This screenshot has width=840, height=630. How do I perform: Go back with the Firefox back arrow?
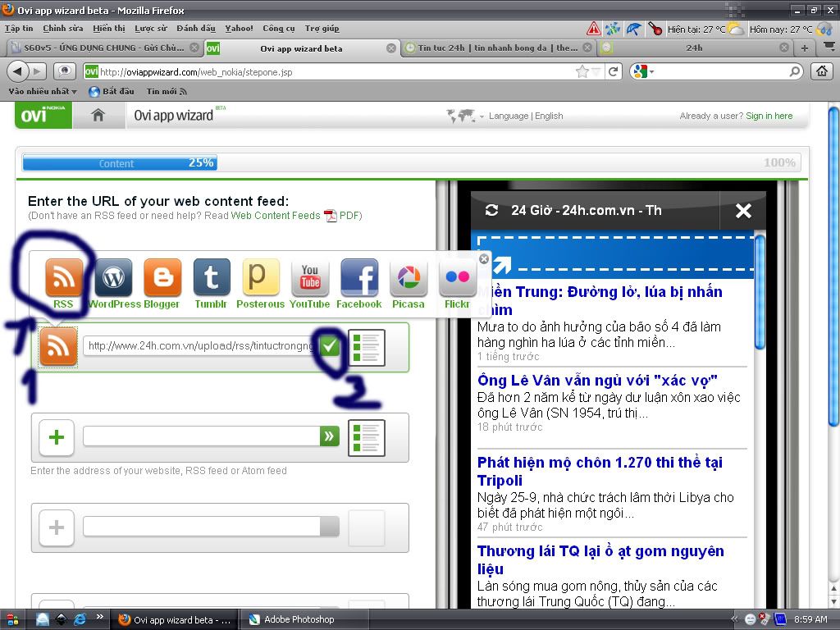pos(18,71)
